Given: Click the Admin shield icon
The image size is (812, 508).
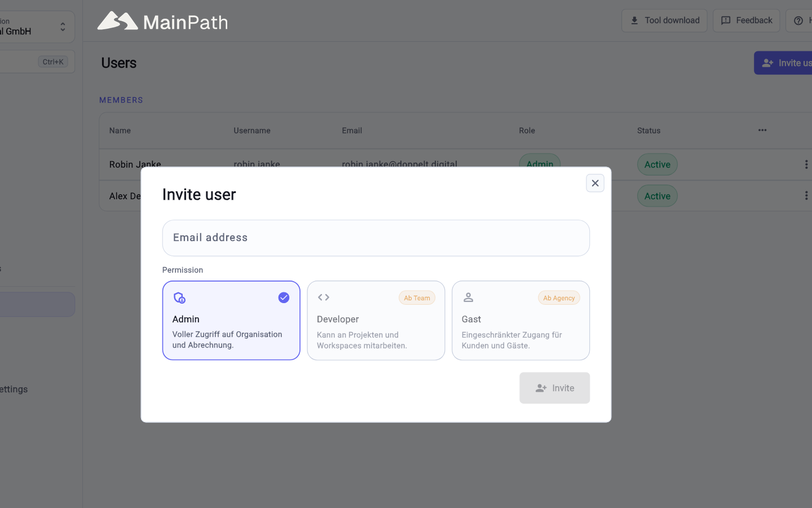Looking at the screenshot, I should click(x=179, y=297).
